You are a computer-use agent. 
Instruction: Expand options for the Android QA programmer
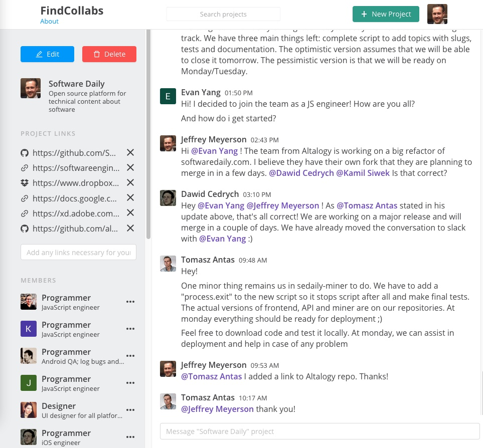click(130, 356)
